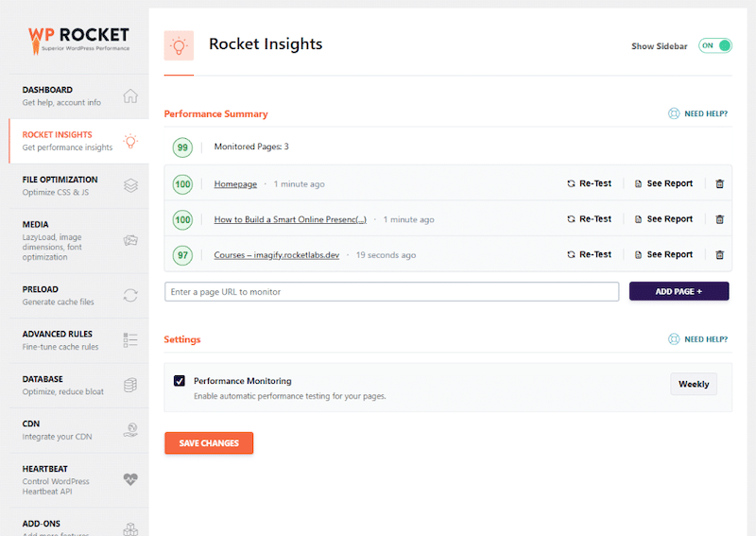
Task: Click the Database stack icon in sidebar
Action: [x=130, y=385]
